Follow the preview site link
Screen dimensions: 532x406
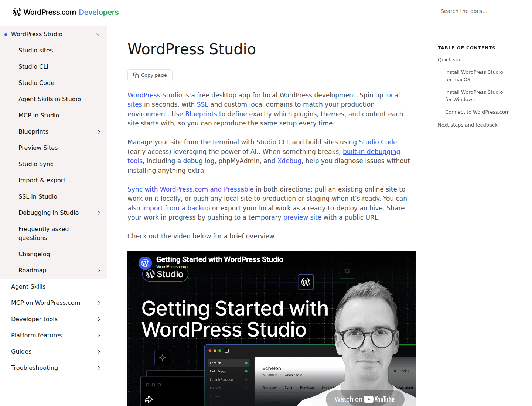pos(302,217)
